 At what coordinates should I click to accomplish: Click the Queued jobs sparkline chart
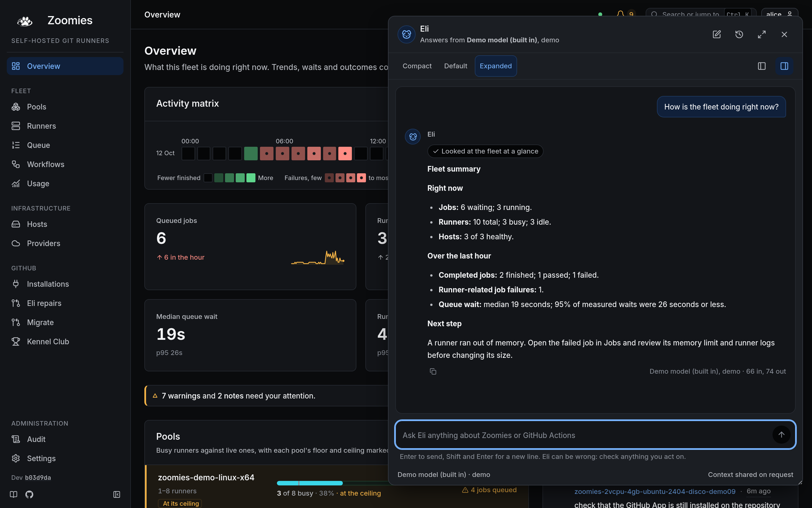point(317,258)
